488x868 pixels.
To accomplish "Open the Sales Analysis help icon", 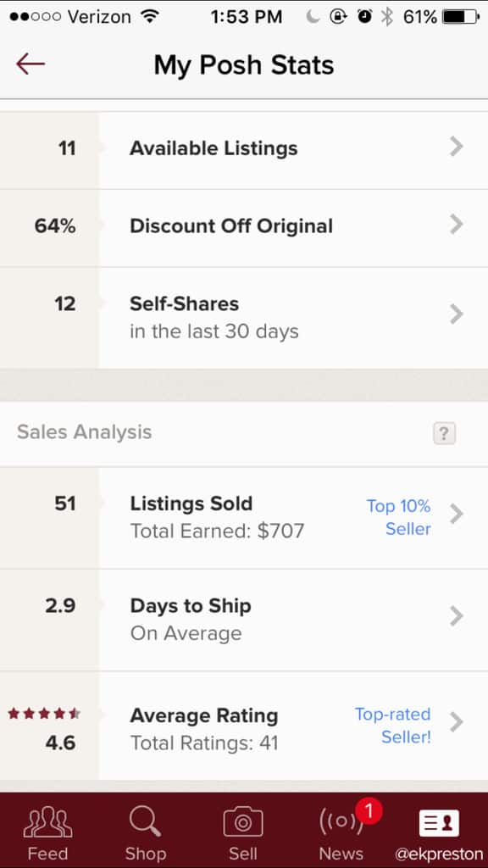I will [444, 433].
